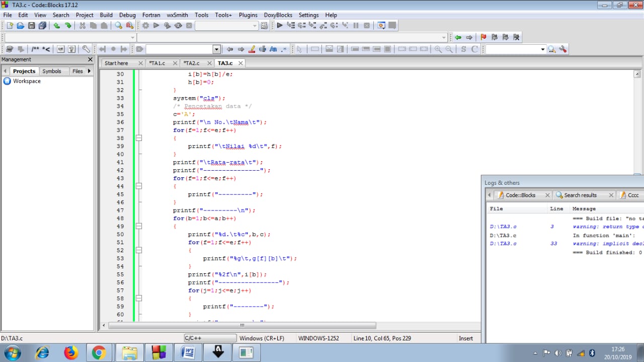Click the Open file folder icon
This screenshot has height=362, width=644.
[21, 26]
